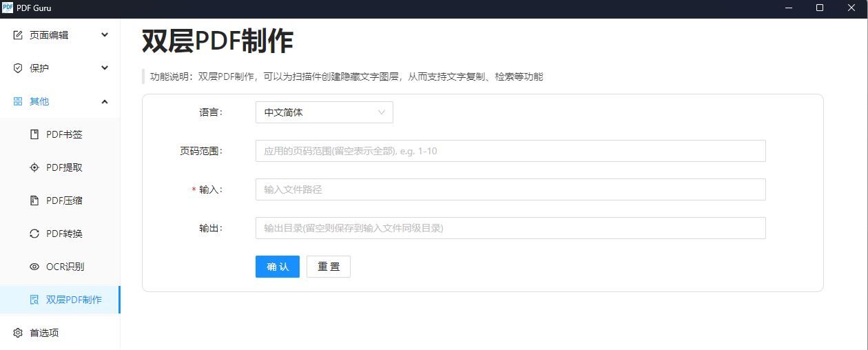Click the shield icon beside 保护

pos(18,68)
